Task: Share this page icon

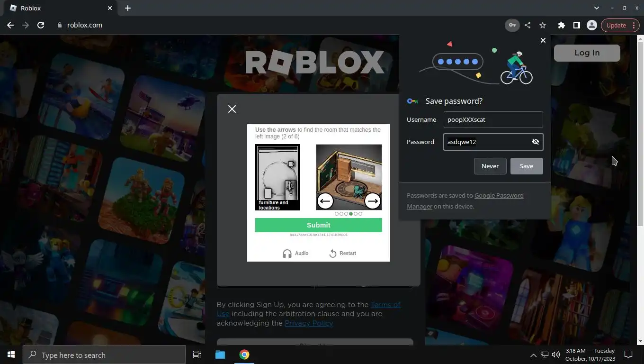Action: 528,25
